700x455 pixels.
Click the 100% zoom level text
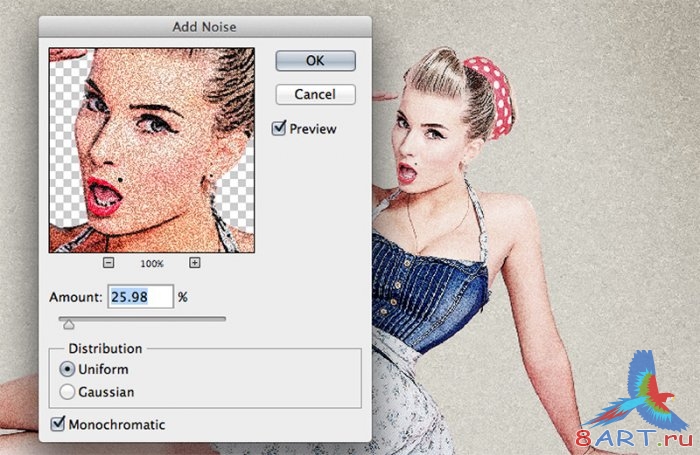click(x=152, y=263)
